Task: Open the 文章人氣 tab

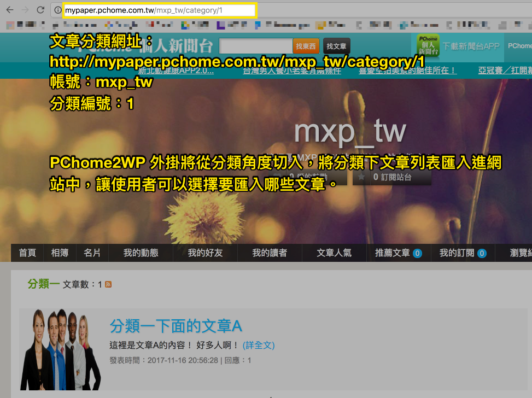Action: click(x=334, y=253)
